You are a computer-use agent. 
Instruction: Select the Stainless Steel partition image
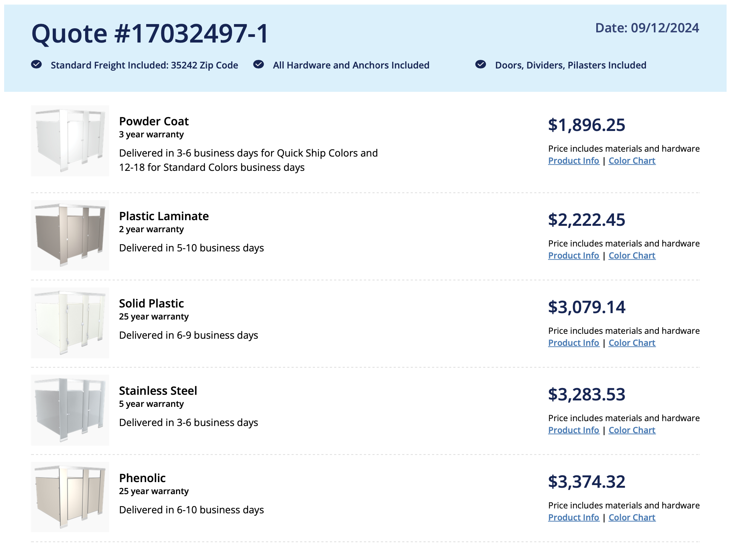70,410
